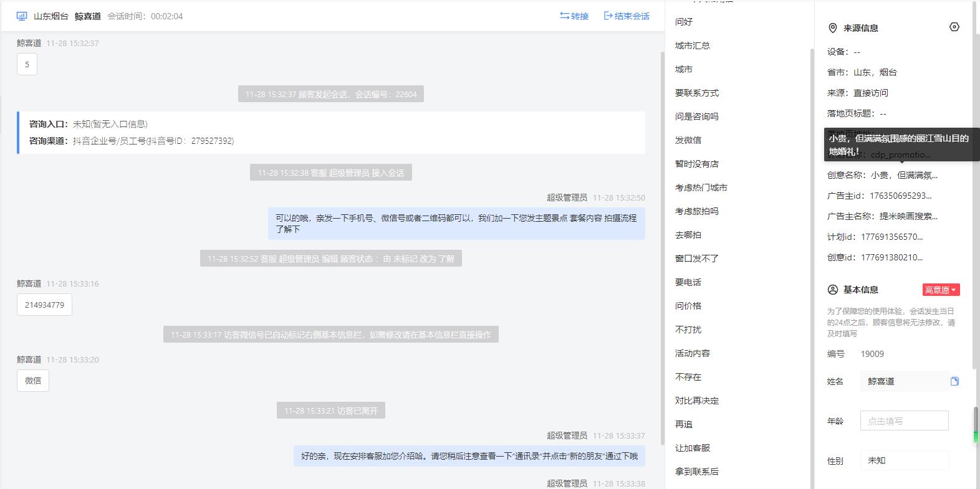Image resolution: width=980 pixels, height=489 pixels.
Task: Click the 创意id value 177691380210
Action: (892, 257)
